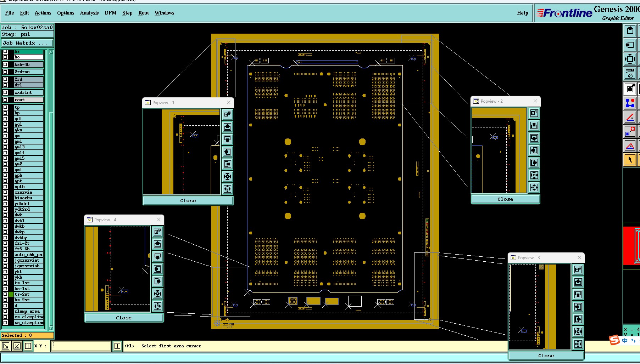Click Close button in Popview 3
The width and height of the screenshot is (640, 364).
[x=546, y=356]
